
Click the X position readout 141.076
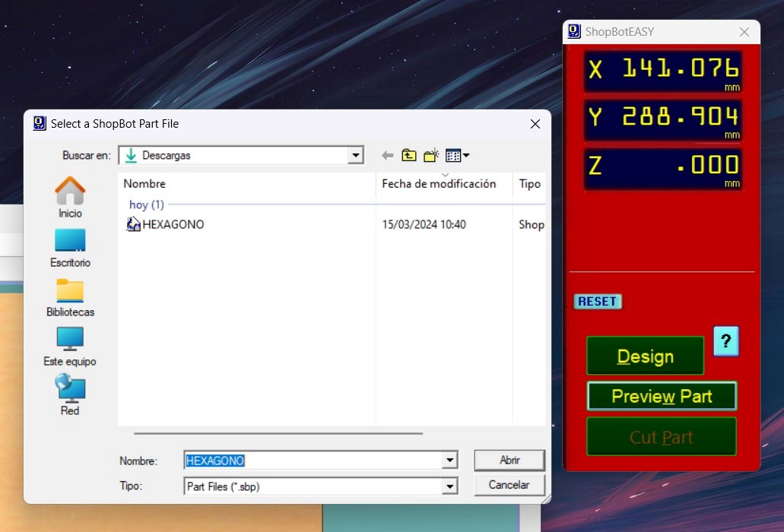coord(662,71)
